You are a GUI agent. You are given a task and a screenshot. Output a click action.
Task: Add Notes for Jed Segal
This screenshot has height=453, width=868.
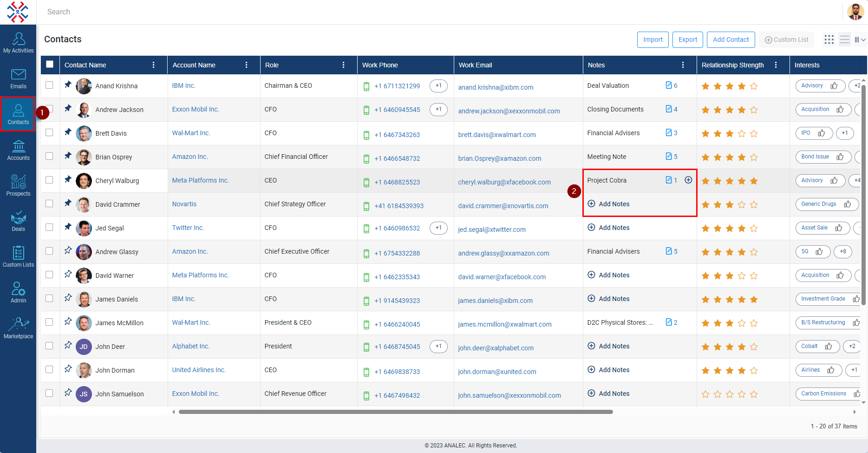coord(609,228)
